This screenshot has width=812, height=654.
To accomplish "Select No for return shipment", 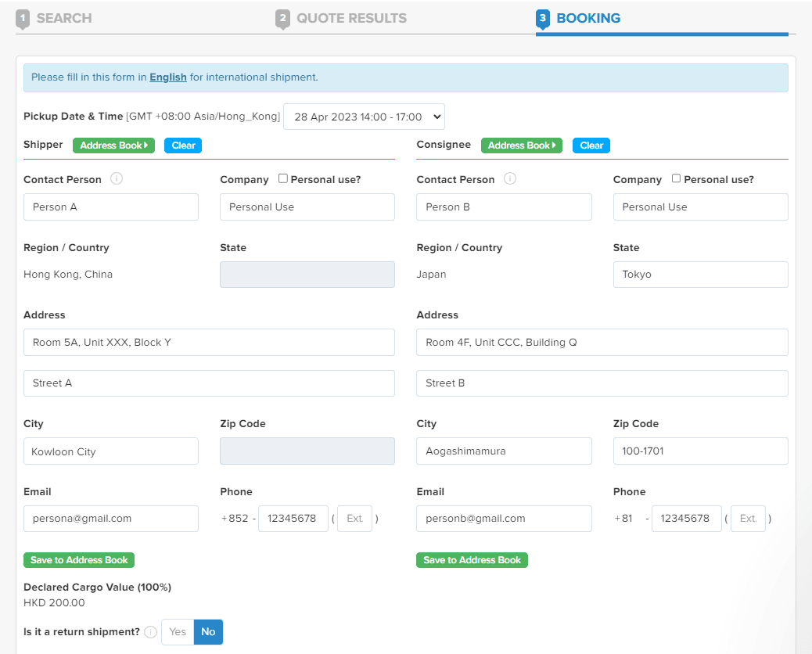I will [208, 632].
